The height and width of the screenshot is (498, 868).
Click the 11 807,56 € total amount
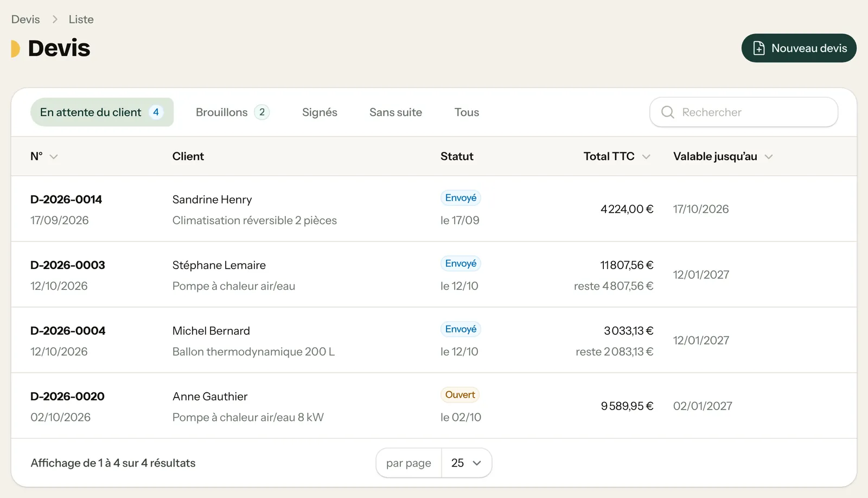[627, 265]
